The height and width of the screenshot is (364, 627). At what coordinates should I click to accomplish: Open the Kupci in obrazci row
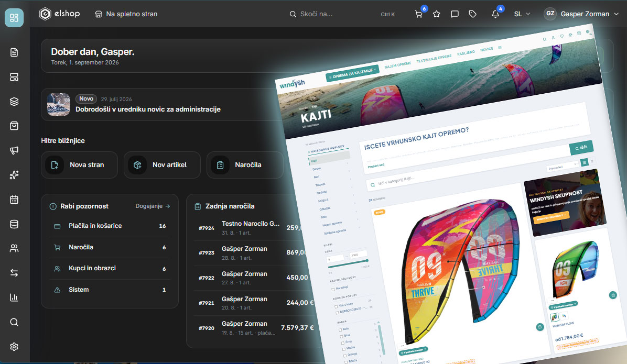(x=110, y=269)
